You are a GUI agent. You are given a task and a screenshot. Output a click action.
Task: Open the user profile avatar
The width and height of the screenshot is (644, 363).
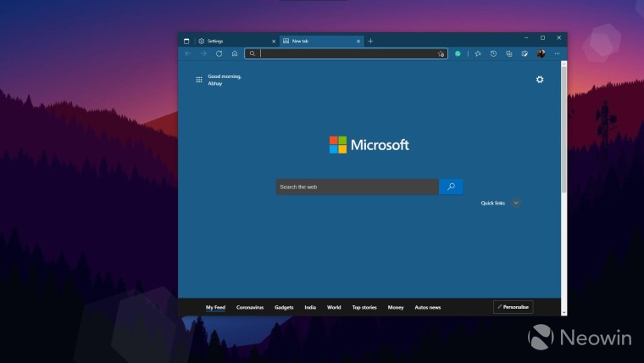point(541,53)
